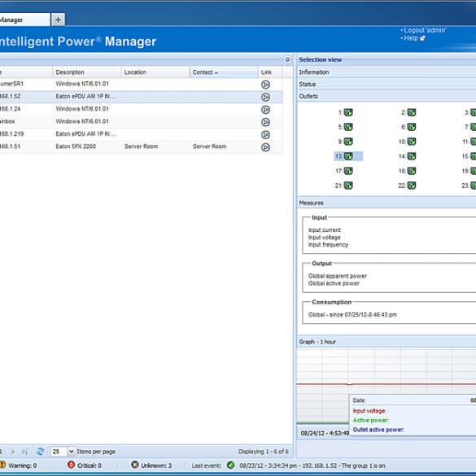The height and width of the screenshot is (476, 476).
Task: Click the highlighted outlet 13 icon
Action: (x=348, y=156)
